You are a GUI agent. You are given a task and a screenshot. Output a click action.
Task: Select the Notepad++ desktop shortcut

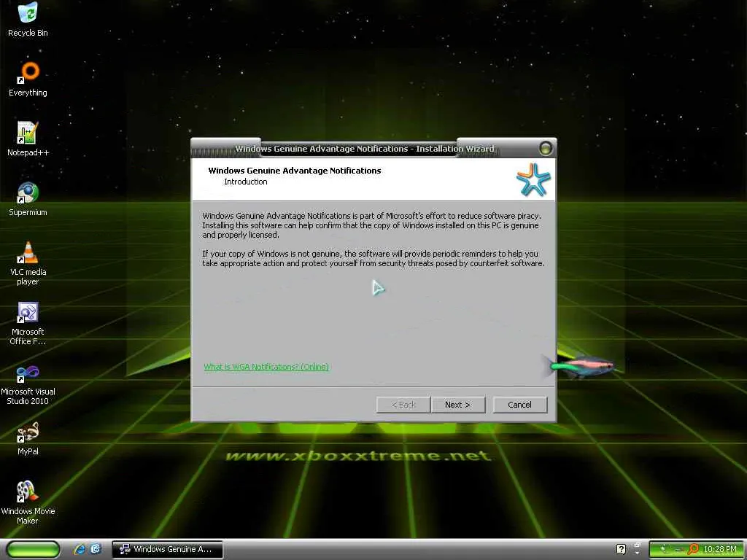coord(28,139)
